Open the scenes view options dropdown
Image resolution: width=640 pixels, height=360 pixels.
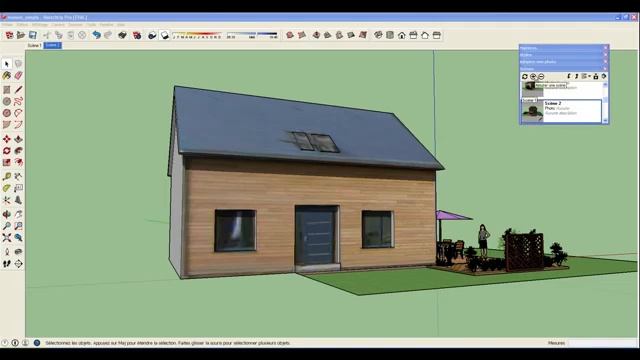pos(586,76)
